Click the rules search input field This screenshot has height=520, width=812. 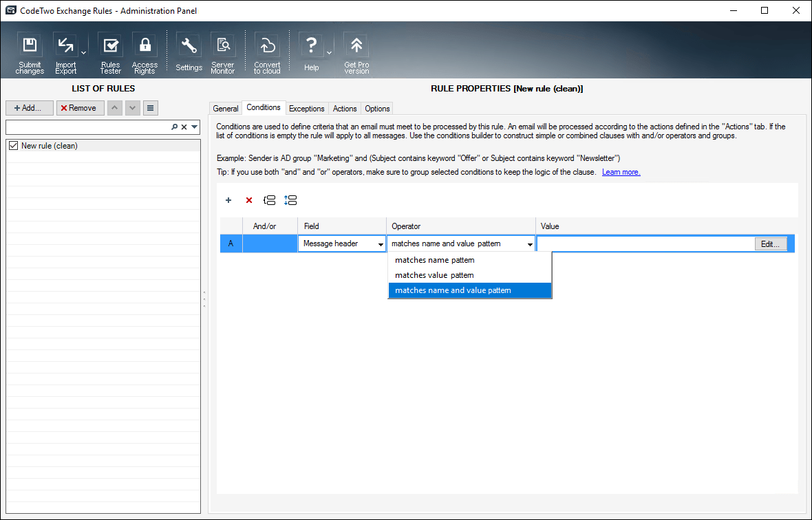coord(88,127)
